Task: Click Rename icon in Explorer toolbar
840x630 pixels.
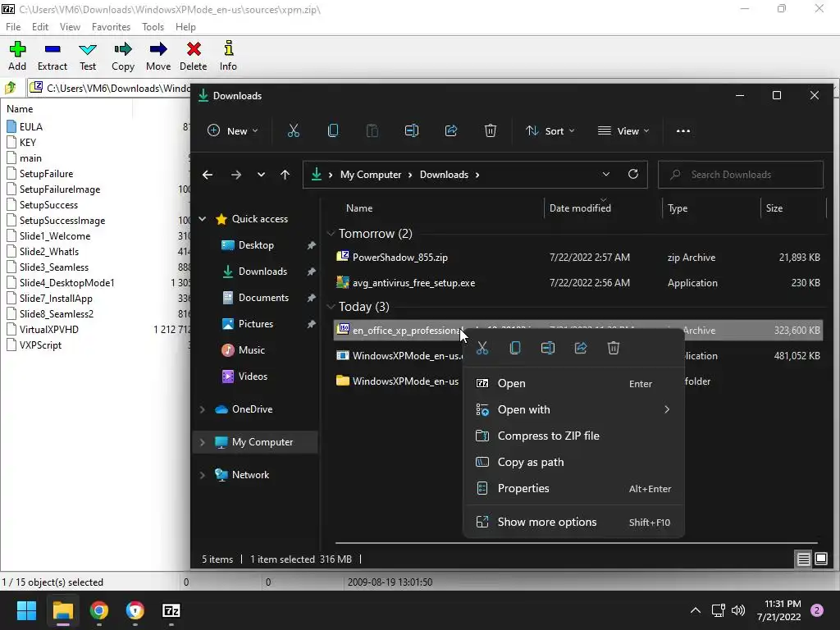Action: coord(412,130)
